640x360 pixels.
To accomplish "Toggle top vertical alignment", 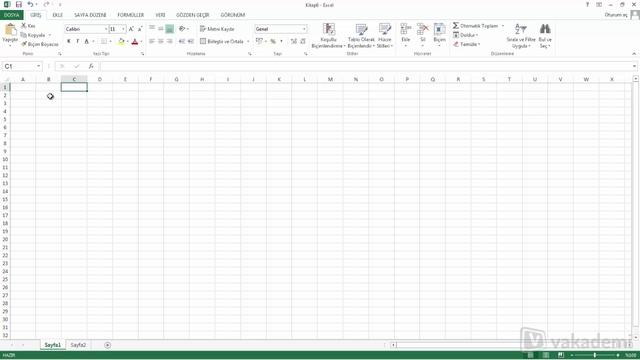I will point(152,29).
